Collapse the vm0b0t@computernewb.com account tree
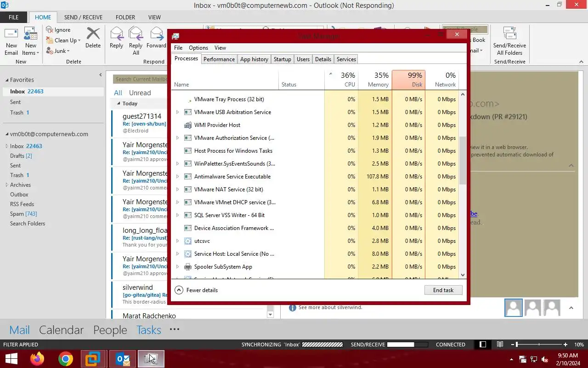588x368 pixels. (7, 134)
